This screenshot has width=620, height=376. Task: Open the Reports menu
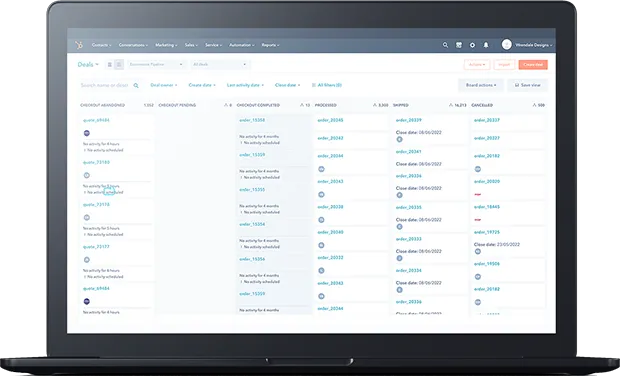(270, 45)
